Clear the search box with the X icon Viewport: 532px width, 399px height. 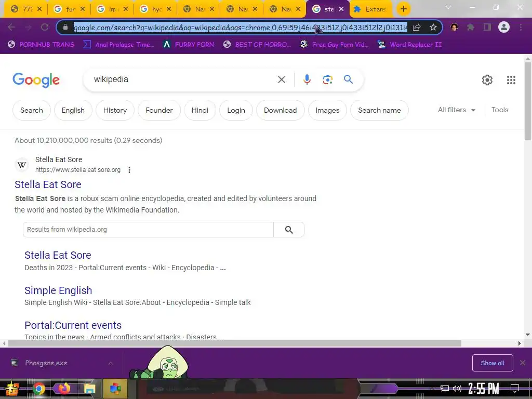coord(281,79)
